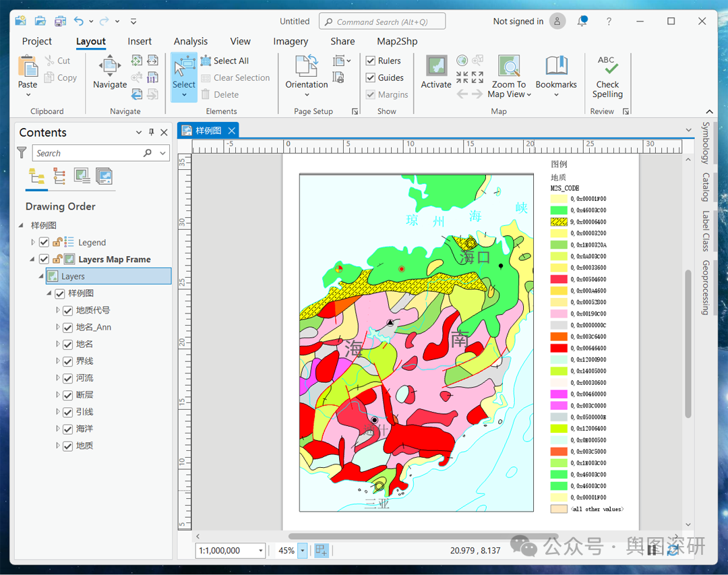This screenshot has width=728, height=575.
Task: Open the Contents search options dropdown arrow
Action: pos(162,153)
